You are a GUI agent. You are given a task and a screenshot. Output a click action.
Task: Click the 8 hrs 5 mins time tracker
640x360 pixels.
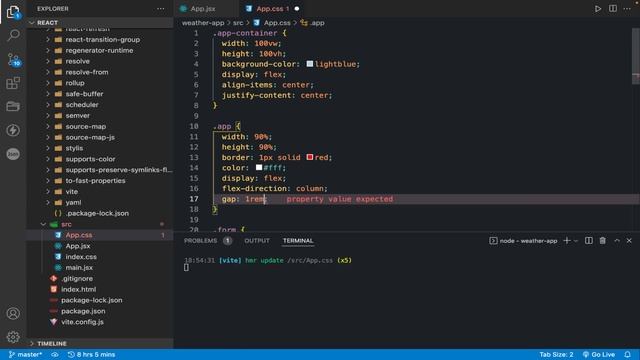coord(91,354)
